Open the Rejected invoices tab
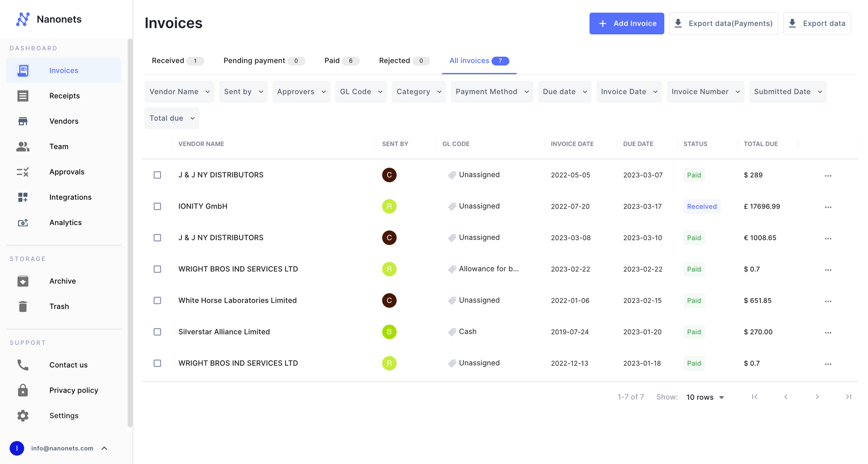Screen dimensions: 868x464 (x=395, y=60)
